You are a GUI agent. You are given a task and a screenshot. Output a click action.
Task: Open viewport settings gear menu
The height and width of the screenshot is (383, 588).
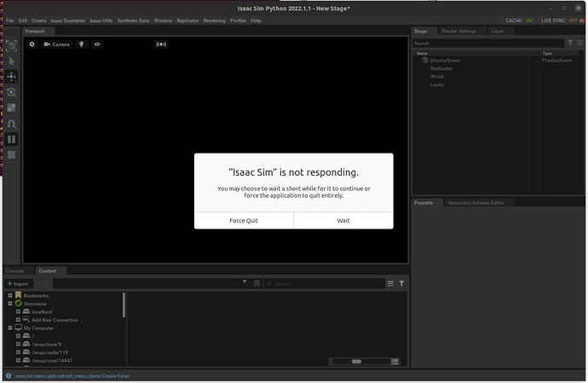click(32, 44)
